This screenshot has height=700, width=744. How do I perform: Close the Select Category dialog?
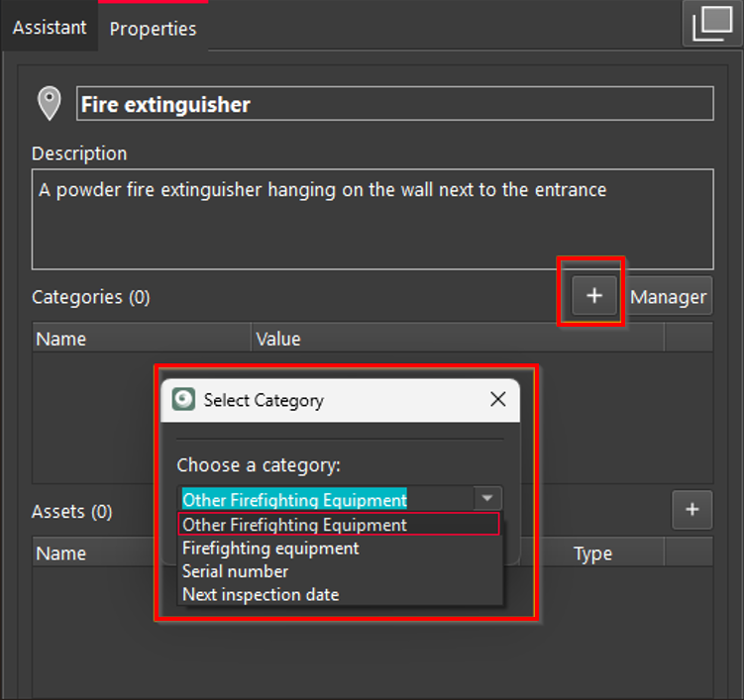pyautogui.click(x=497, y=400)
